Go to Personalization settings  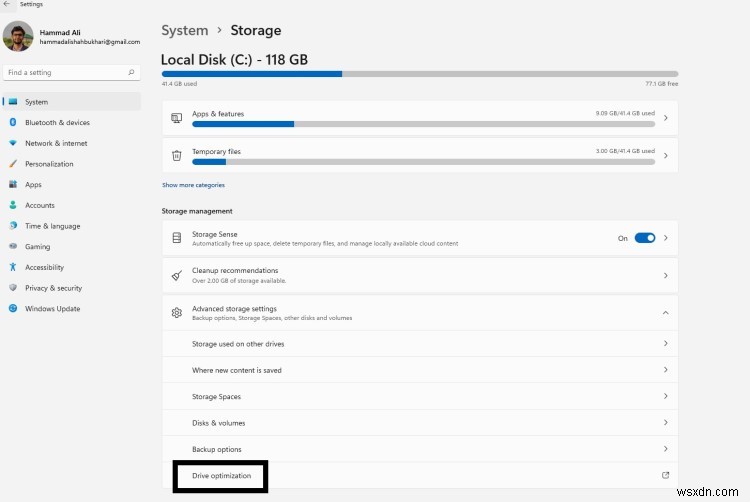(72, 164)
